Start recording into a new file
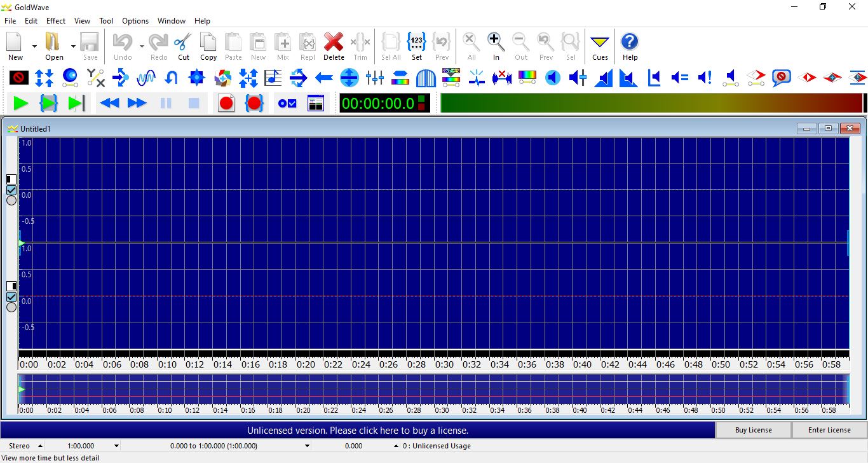This screenshot has width=868, height=463. pos(226,103)
